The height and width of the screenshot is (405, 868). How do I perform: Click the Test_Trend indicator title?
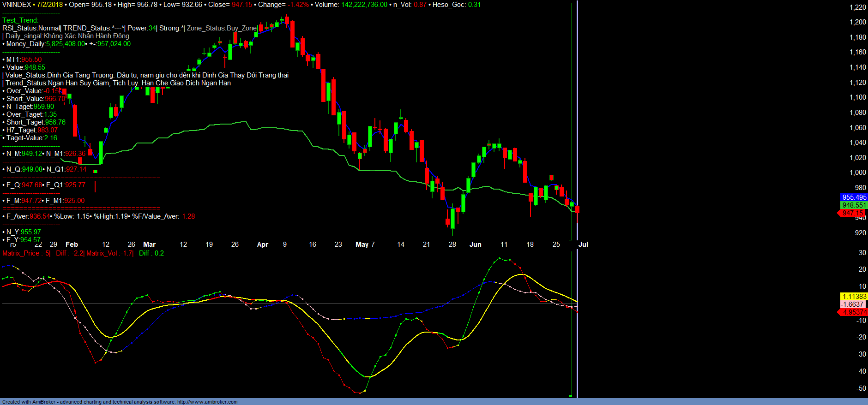pyautogui.click(x=20, y=20)
